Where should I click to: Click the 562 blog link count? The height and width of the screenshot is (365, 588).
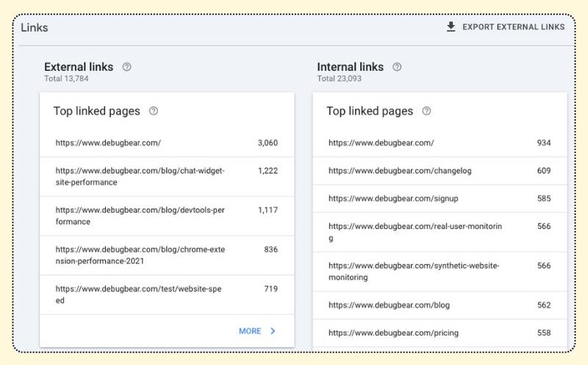[544, 305]
